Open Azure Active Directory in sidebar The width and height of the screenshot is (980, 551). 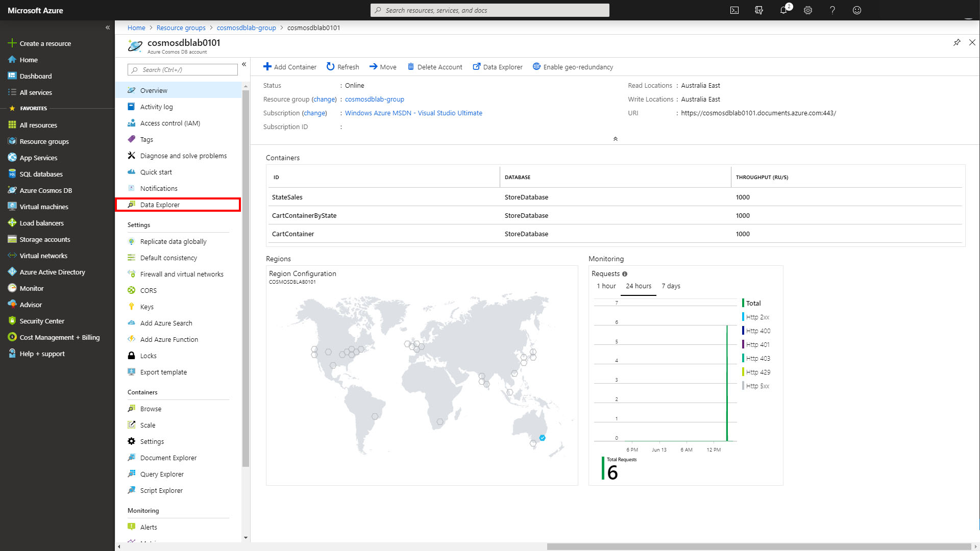(46, 272)
